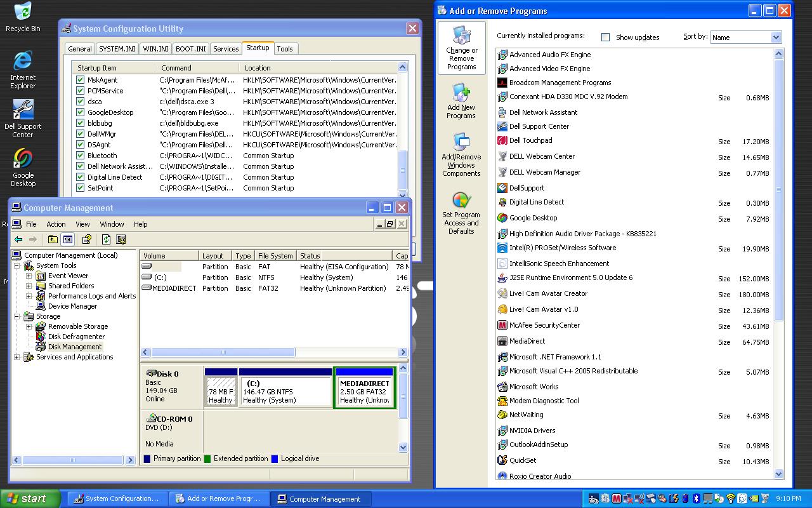Toggle Show/Hide Console Tree toolbar icon
The height and width of the screenshot is (508, 812).
coord(68,239)
